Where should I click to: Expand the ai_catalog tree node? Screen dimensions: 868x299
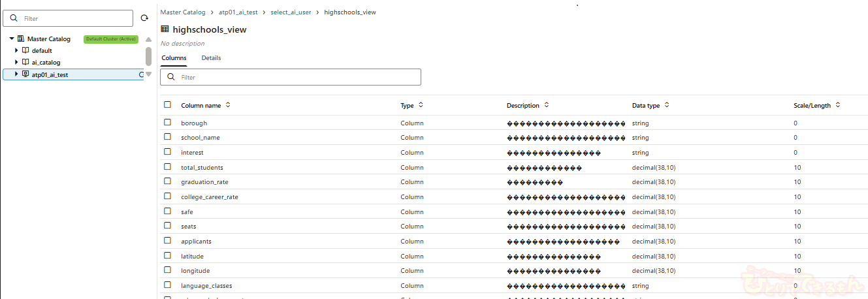click(16, 62)
